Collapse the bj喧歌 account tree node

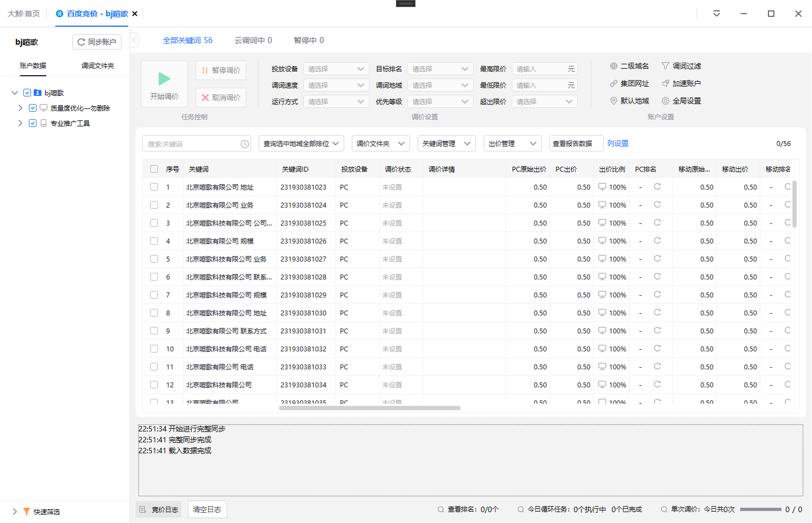(15, 93)
